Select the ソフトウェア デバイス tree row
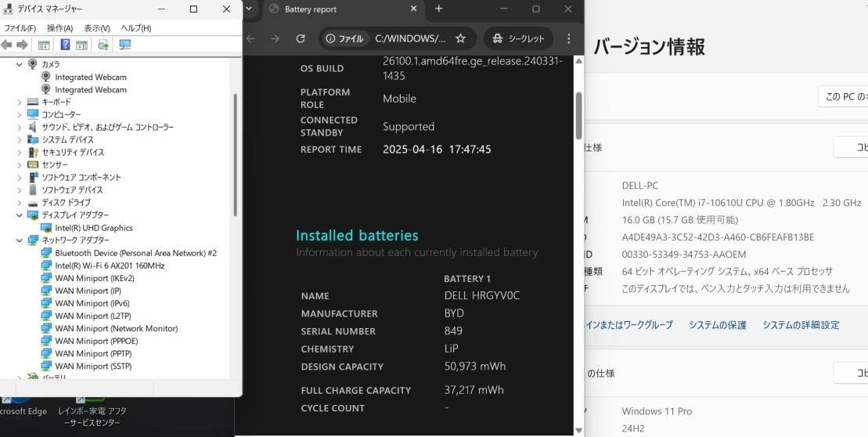Screen dimensions: 868x437 (64, 190)
